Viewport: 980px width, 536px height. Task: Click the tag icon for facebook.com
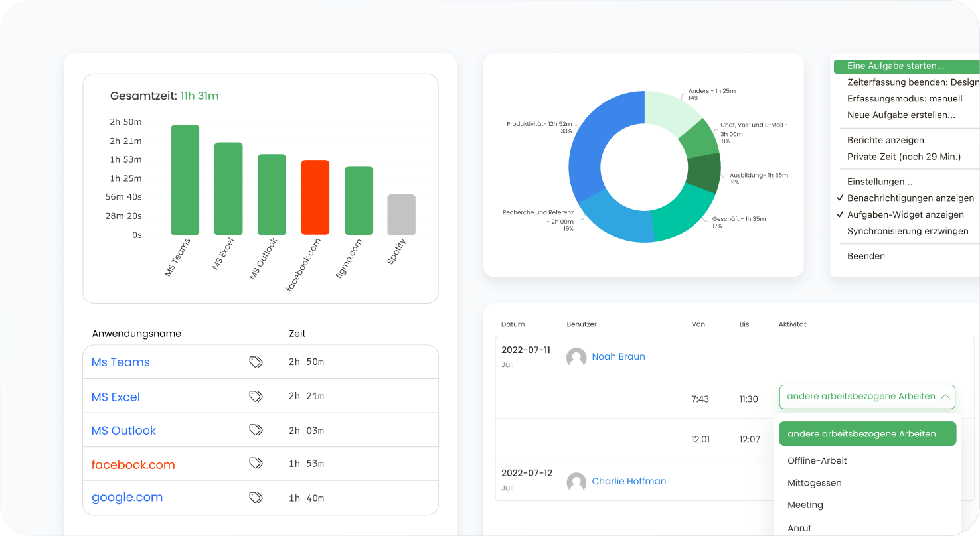(256, 463)
